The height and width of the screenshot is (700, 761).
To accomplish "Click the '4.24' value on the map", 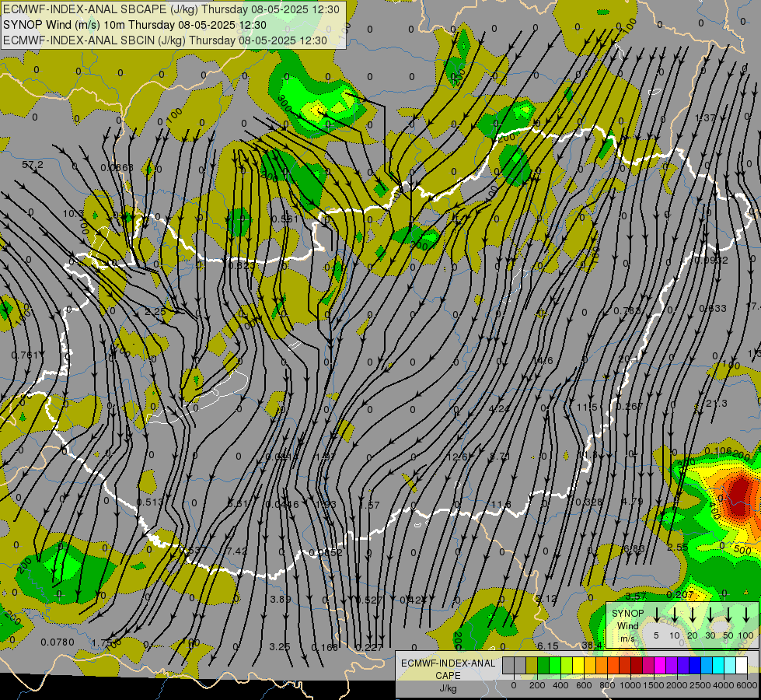I will click(x=499, y=408).
